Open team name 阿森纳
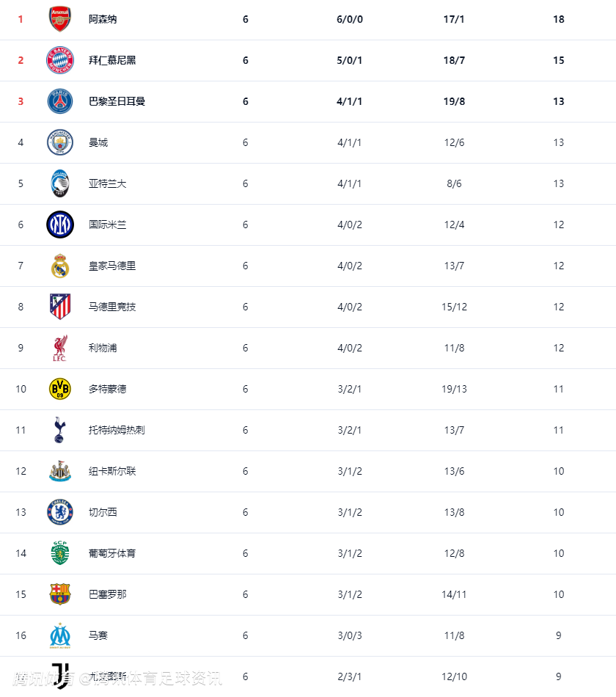The width and height of the screenshot is (616, 697). tap(103, 19)
